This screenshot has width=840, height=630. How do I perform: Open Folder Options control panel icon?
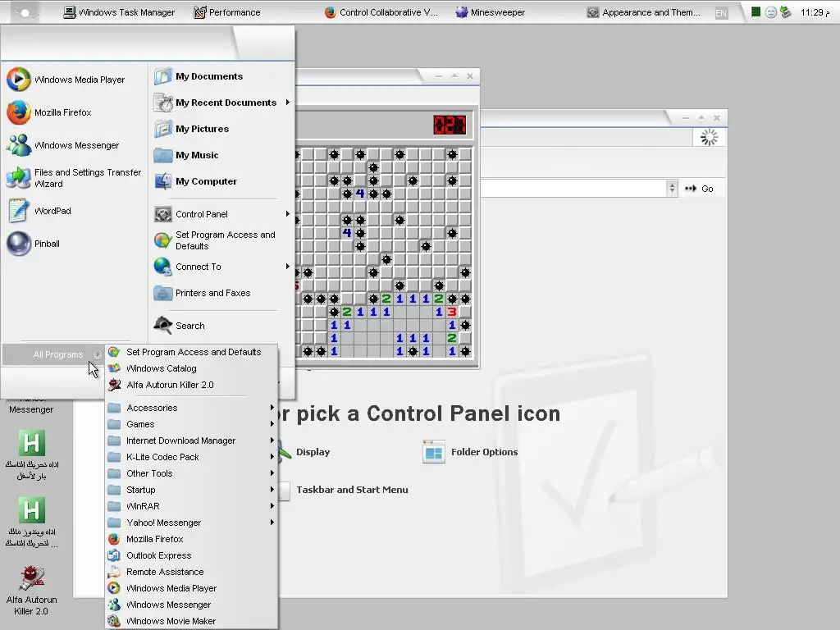[x=470, y=452]
